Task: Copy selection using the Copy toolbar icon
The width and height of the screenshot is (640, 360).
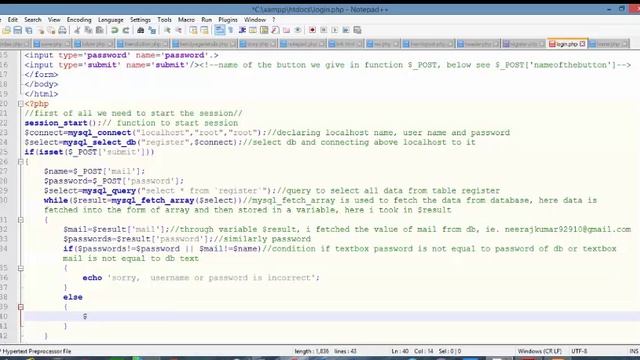Action: coord(88,30)
